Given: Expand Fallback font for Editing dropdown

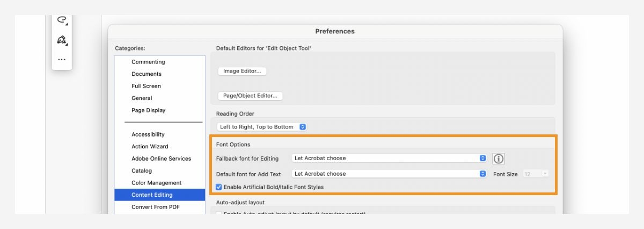Looking at the screenshot, I should 389,159.
